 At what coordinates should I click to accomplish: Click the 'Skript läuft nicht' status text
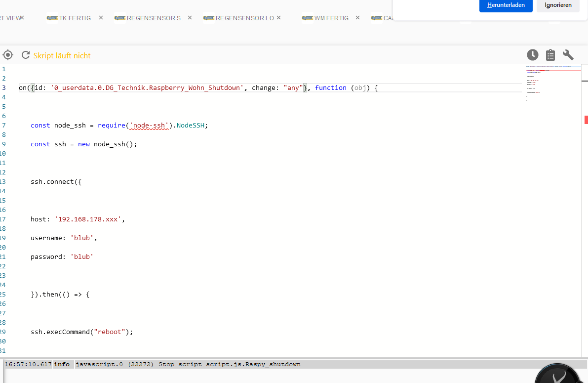[62, 55]
